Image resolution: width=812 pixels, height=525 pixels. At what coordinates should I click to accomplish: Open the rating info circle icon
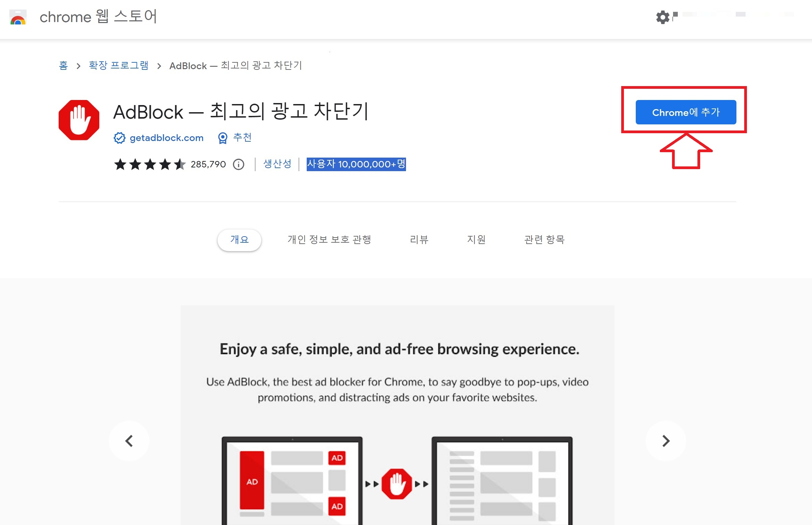[x=239, y=164]
